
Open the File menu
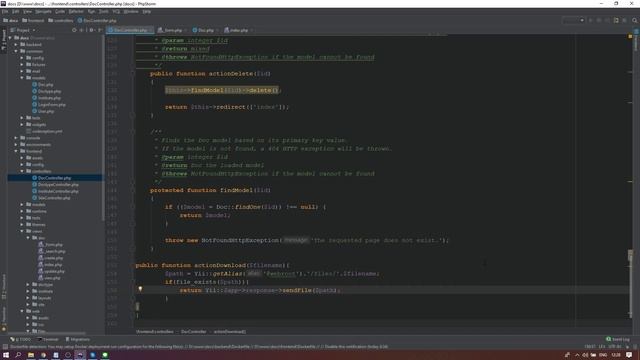5,11
